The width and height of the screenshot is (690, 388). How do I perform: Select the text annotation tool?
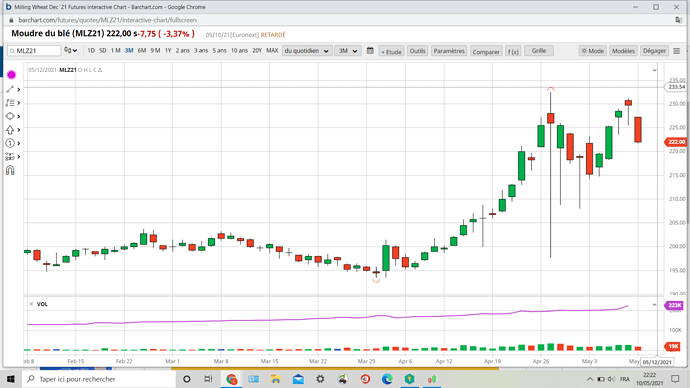coord(10,103)
